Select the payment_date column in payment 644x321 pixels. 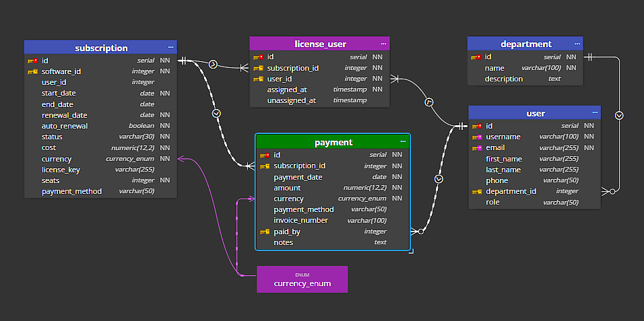click(333, 177)
